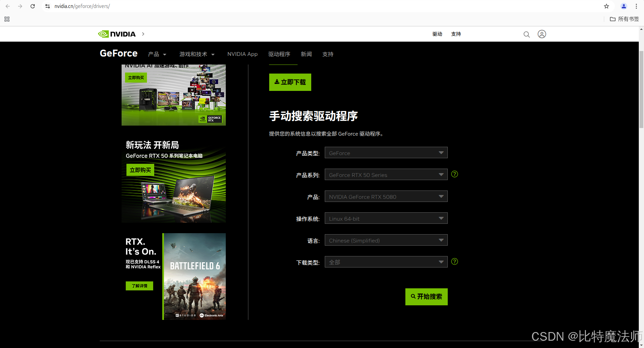Expand the 产品 navigation menu
Image resolution: width=644 pixels, height=348 pixels.
coord(157,54)
